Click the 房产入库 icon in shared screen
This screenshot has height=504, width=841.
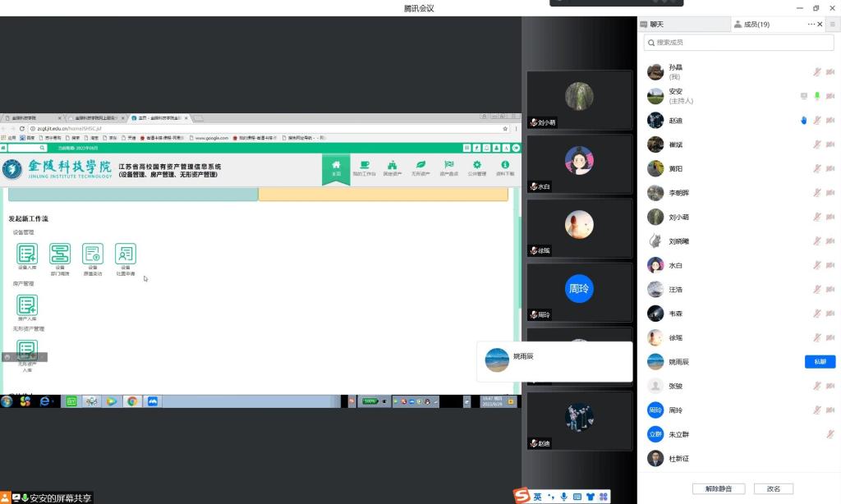point(27,306)
